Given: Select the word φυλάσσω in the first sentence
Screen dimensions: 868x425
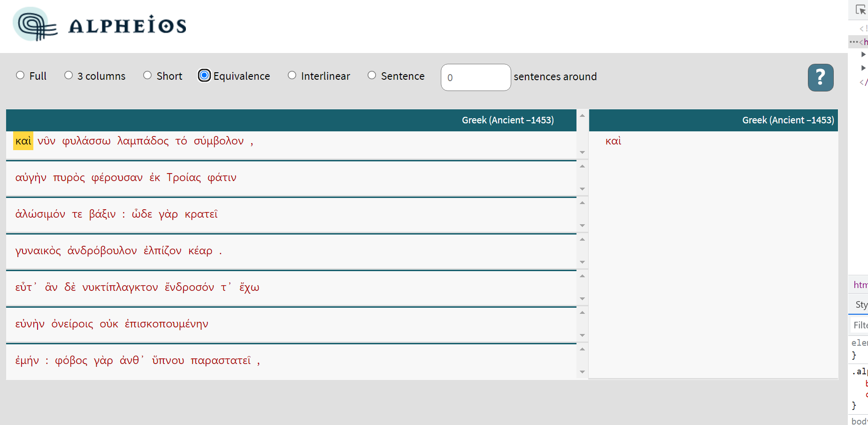Looking at the screenshot, I should pos(87,140).
